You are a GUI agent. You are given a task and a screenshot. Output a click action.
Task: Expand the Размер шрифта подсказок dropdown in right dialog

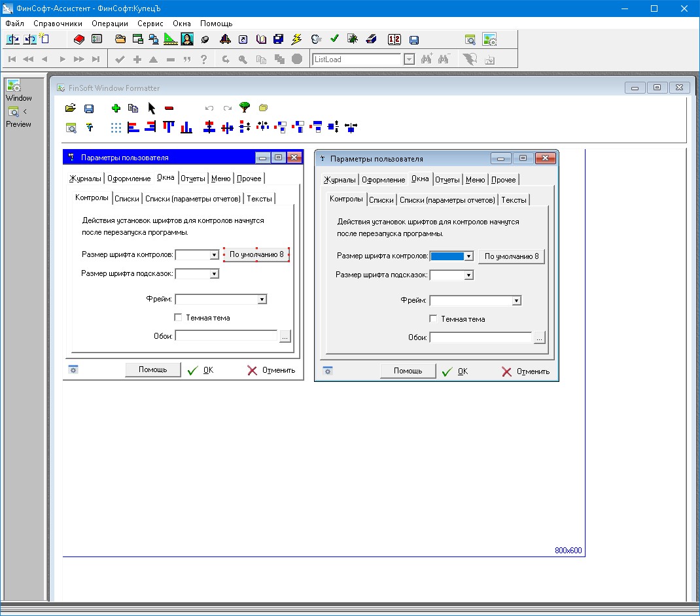(x=468, y=275)
